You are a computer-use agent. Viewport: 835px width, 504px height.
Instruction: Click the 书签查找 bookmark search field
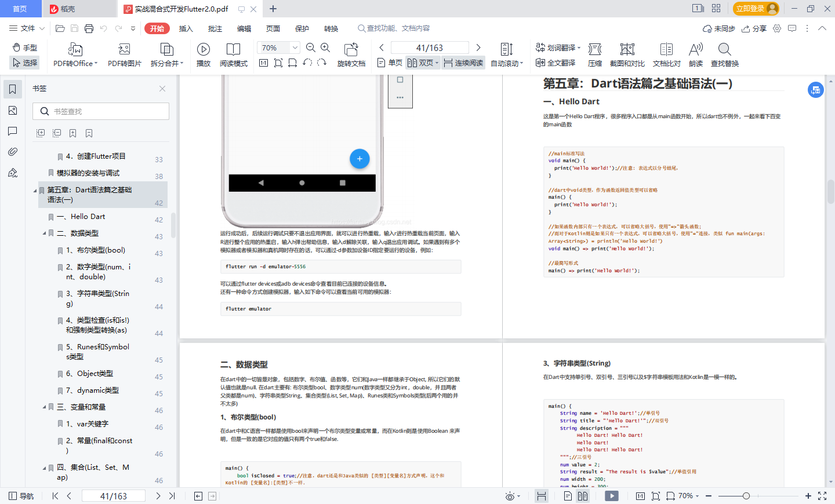pos(101,111)
